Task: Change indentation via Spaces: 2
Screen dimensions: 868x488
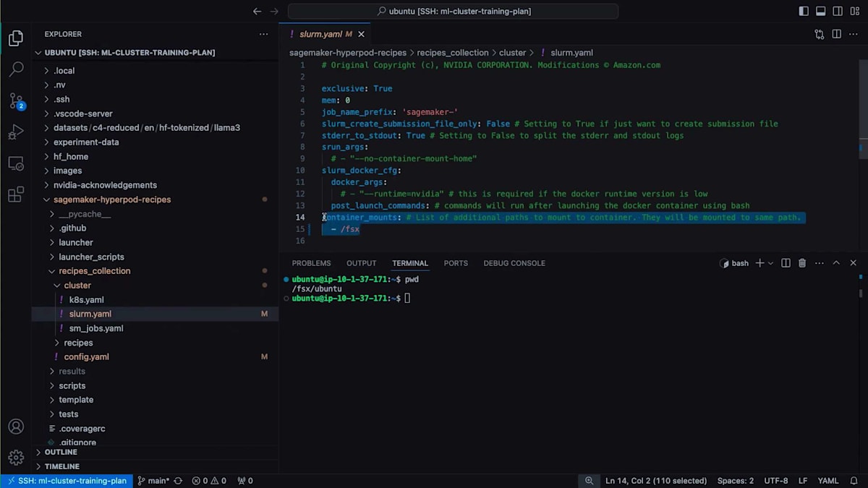Action: (735, 481)
